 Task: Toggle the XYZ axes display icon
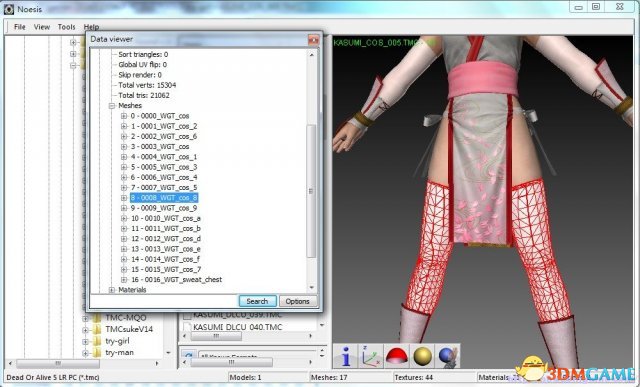pyautogui.click(x=371, y=356)
